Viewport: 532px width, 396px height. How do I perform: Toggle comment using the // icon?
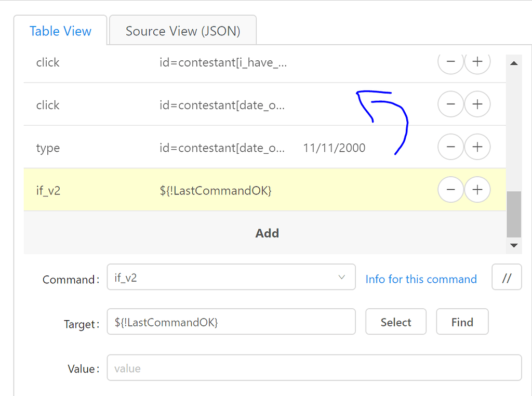(507, 277)
